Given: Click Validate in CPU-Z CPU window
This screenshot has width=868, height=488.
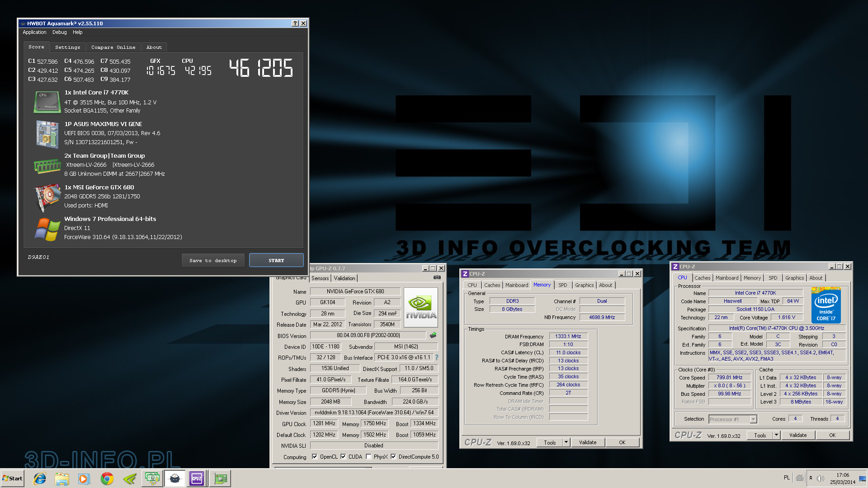Looking at the screenshot, I should click(x=798, y=435).
